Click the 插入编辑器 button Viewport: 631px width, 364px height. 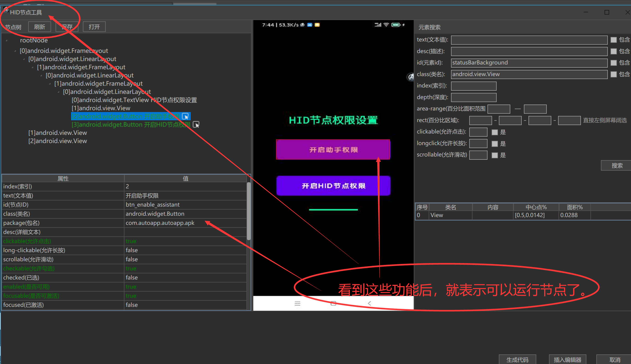pyautogui.click(x=567, y=359)
